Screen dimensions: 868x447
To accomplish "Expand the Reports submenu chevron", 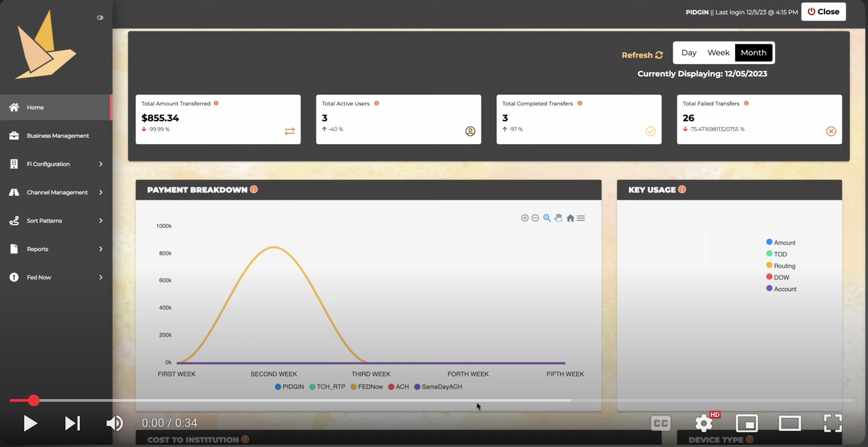I will 101,249.
